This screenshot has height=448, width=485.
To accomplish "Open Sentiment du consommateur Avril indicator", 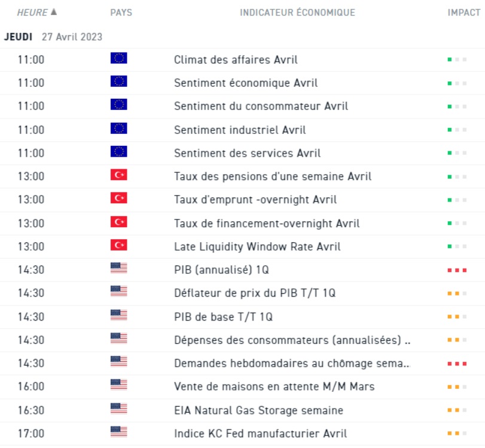I will tap(261, 106).
